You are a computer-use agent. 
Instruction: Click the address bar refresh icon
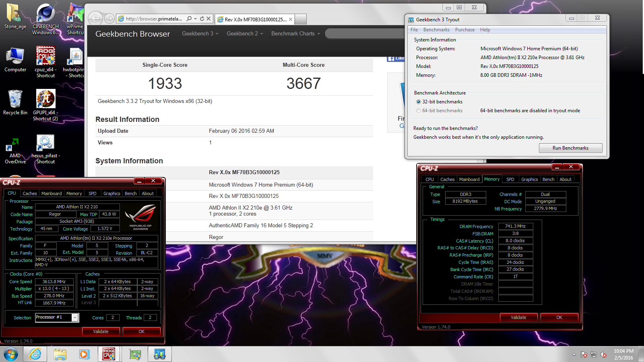(x=202, y=19)
